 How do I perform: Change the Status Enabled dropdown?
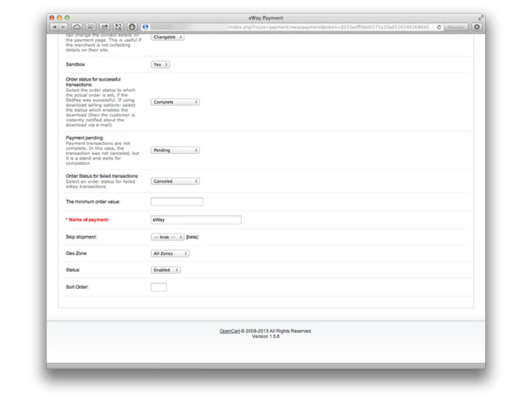166,270
